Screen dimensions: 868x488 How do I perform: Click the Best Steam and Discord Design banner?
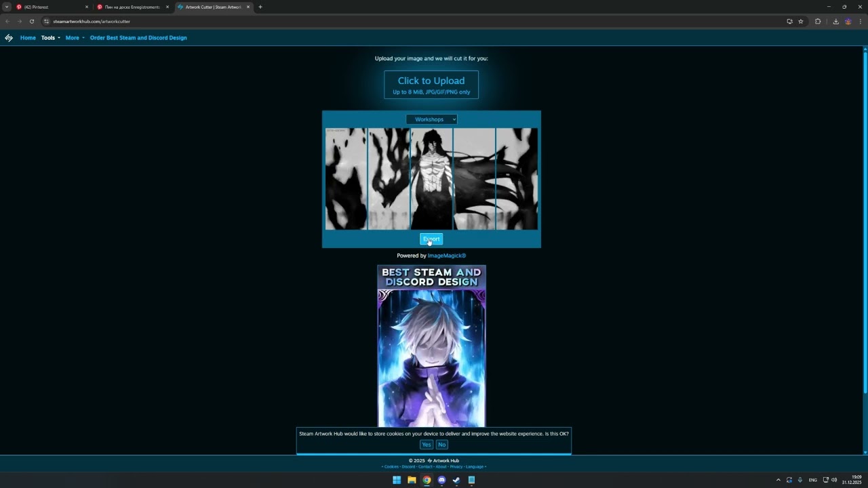[431, 346]
